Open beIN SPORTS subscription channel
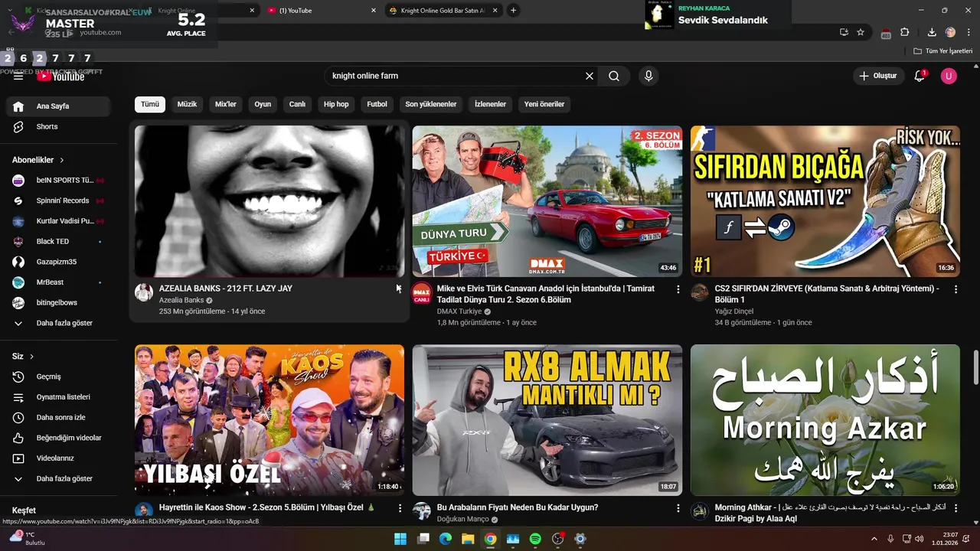This screenshot has width=980, height=551. coord(58,180)
